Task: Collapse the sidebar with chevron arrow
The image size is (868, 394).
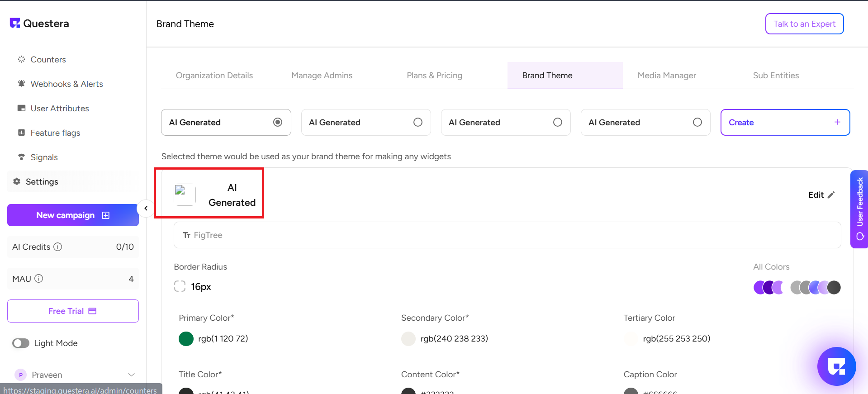Action: click(146, 209)
